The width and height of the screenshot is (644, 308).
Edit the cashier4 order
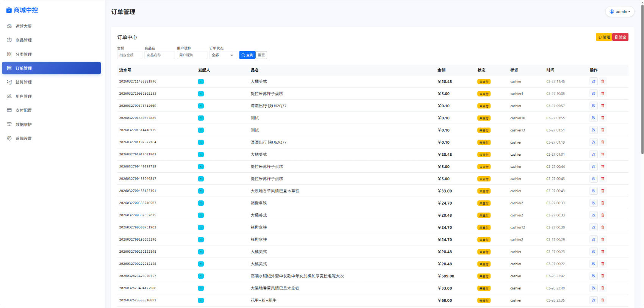click(x=594, y=94)
